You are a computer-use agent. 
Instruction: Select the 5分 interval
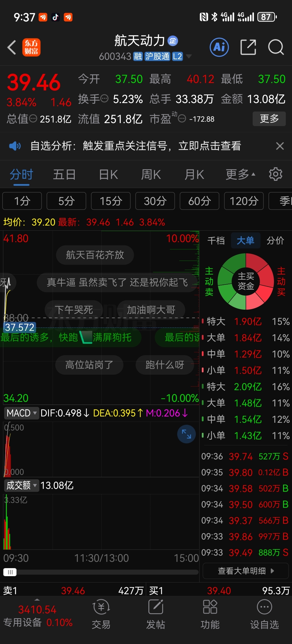66,201
